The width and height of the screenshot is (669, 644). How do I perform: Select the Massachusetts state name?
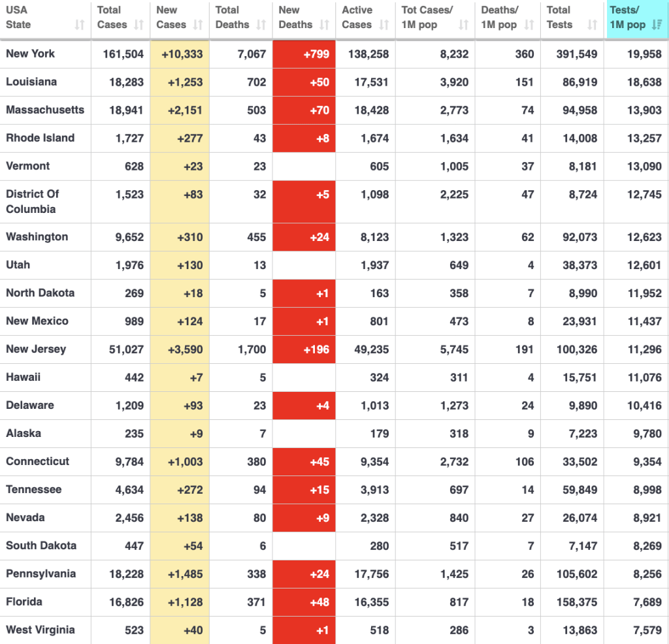tap(45, 110)
